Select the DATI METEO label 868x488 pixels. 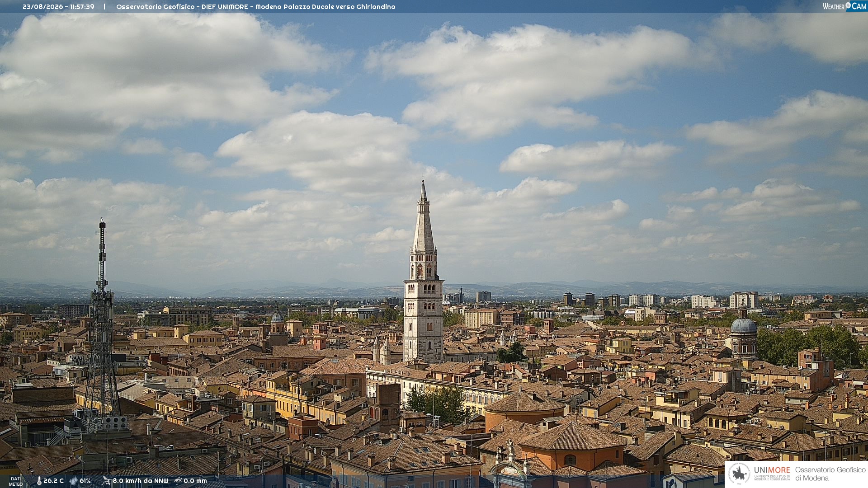coord(16,482)
